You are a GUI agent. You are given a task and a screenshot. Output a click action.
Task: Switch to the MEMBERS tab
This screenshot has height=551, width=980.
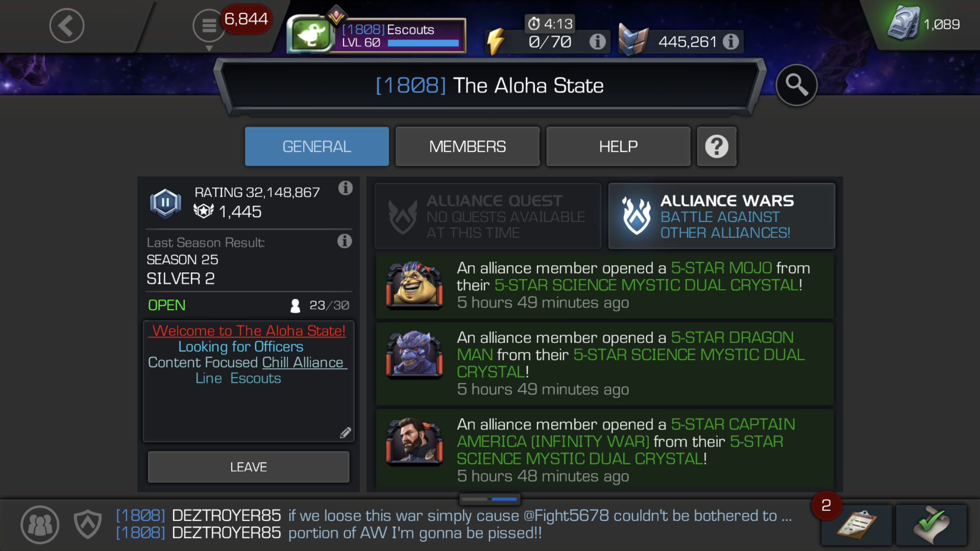(467, 146)
